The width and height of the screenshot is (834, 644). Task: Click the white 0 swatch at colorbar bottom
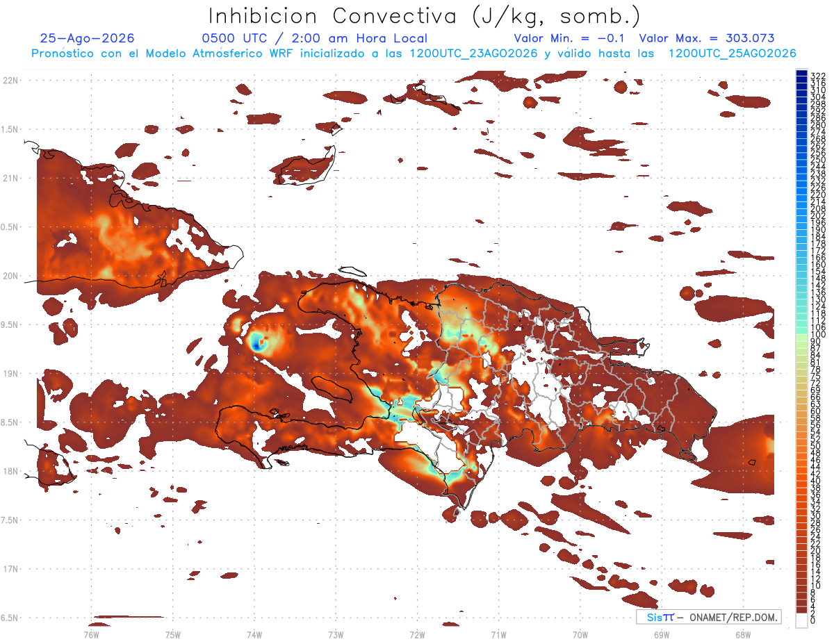point(801,620)
